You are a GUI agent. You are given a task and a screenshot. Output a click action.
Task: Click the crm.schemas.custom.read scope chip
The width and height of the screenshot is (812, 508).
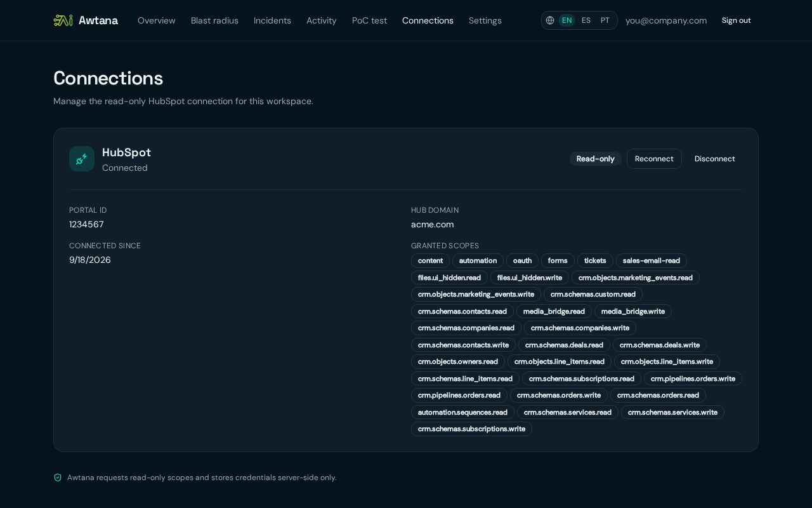click(x=593, y=294)
